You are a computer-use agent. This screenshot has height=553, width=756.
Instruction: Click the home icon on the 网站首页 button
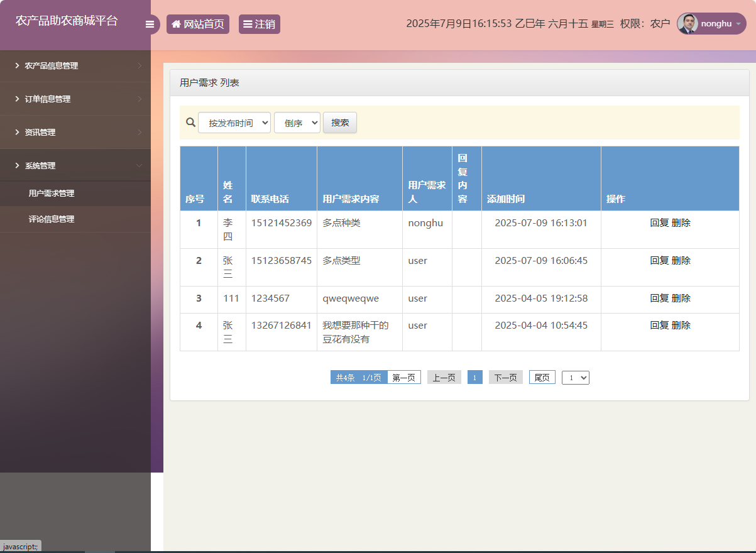click(x=177, y=24)
